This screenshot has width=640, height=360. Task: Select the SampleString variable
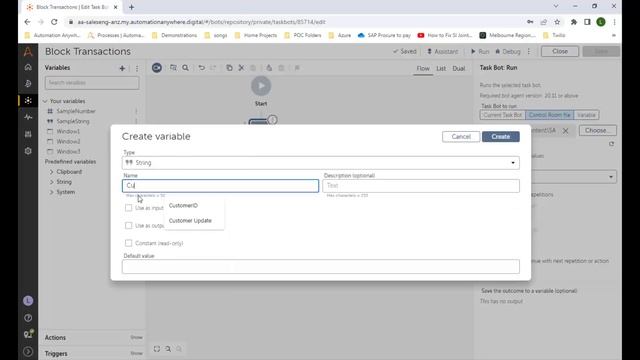[x=73, y=121]
